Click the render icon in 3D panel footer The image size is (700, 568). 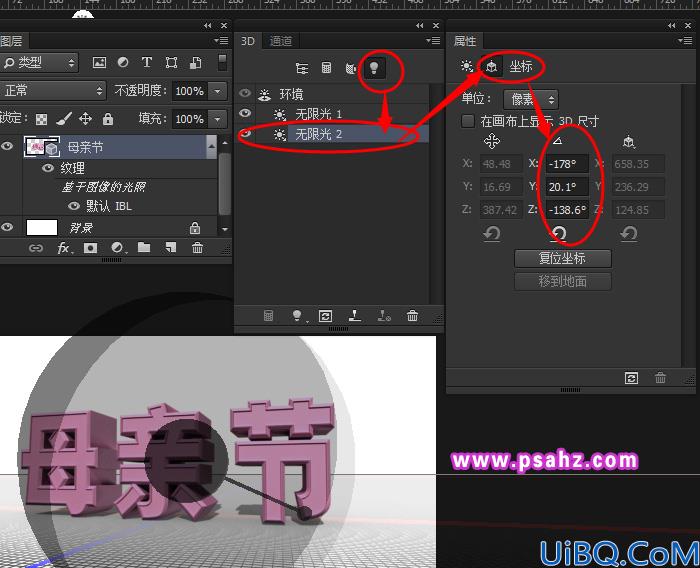coord(325,316)
